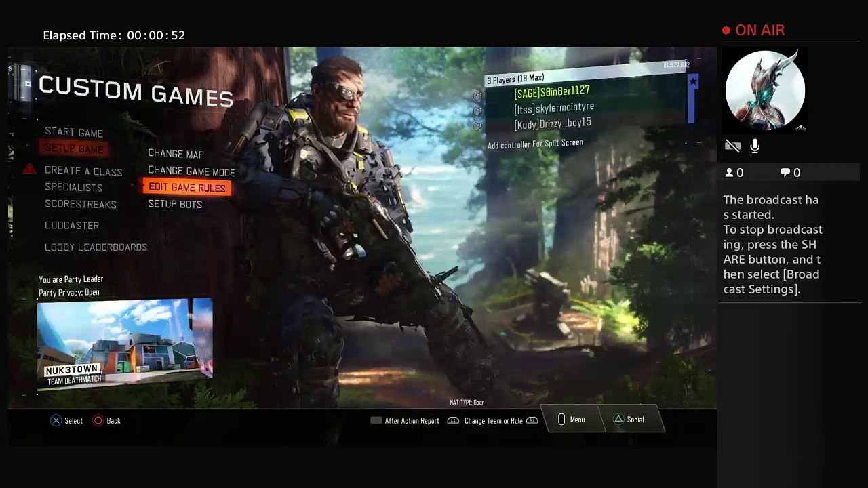Choose Change Game Mode in setup submenu

(192, 171)
